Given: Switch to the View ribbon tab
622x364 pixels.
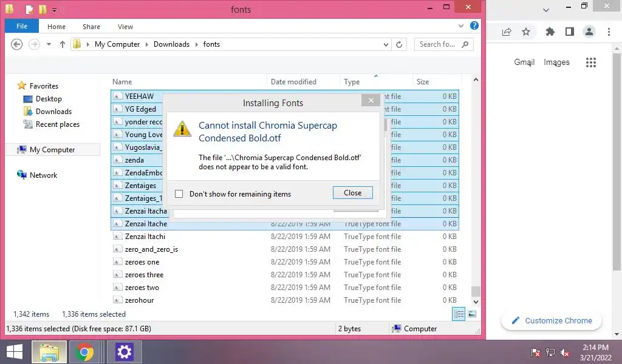Looking at the screenshot, I should [x=125, y=27].
